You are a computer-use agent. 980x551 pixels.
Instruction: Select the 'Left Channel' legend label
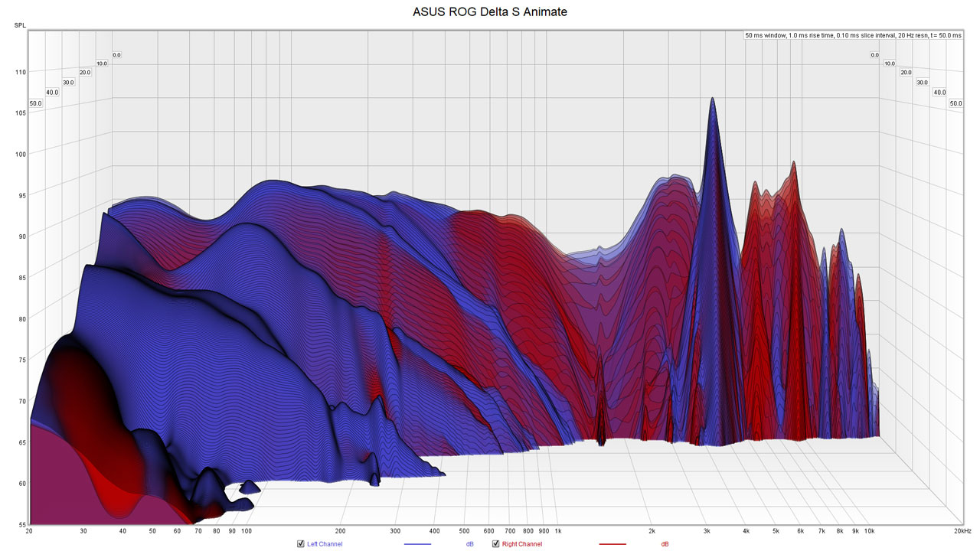point(326,544)
